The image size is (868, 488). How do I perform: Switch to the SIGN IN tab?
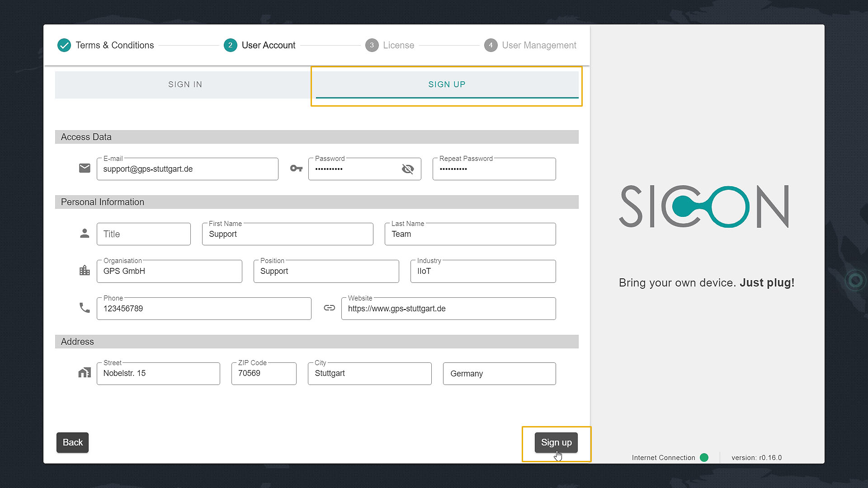185,84
